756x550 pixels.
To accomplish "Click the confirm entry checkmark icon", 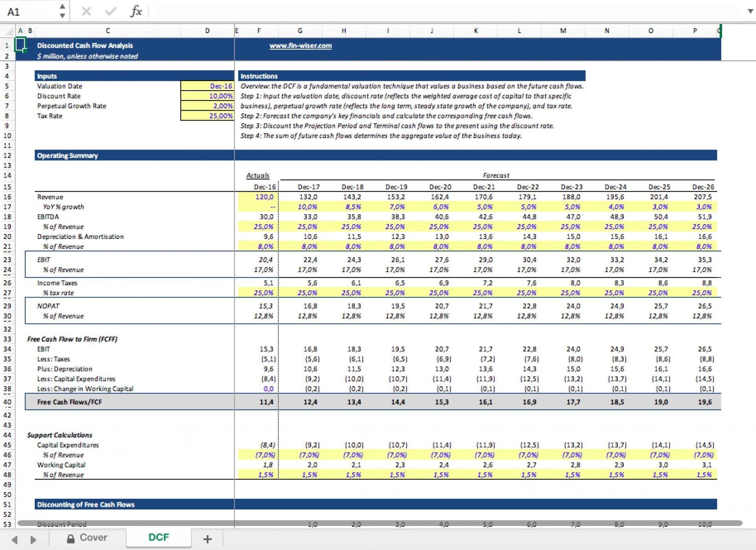I will pyautogui.click(x=111, y=11).
